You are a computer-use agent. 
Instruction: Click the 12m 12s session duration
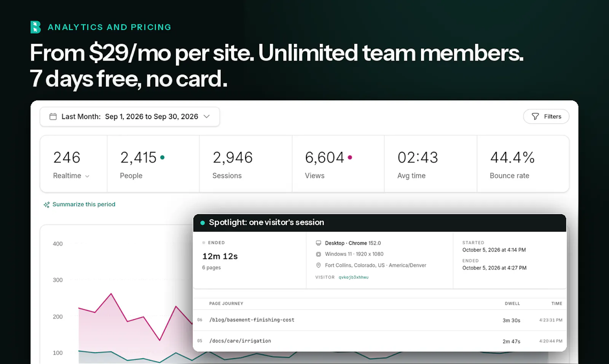point(220,256)
